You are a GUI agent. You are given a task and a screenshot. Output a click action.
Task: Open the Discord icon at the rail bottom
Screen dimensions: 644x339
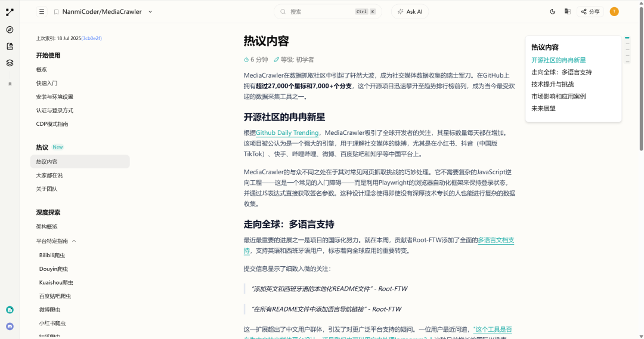(10, 326)
